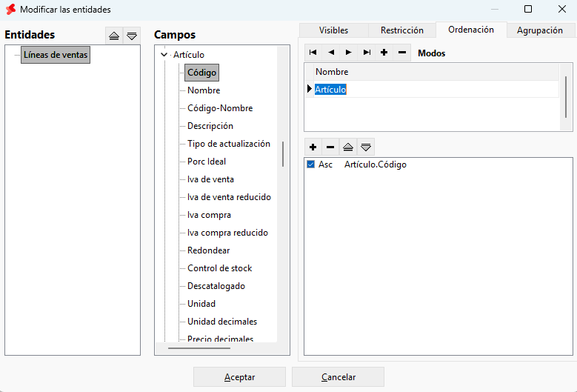The height and width of the screenshot is (392, 577).
Task: Select the Descatalogado field in Campos
Action: pos(216,286)
